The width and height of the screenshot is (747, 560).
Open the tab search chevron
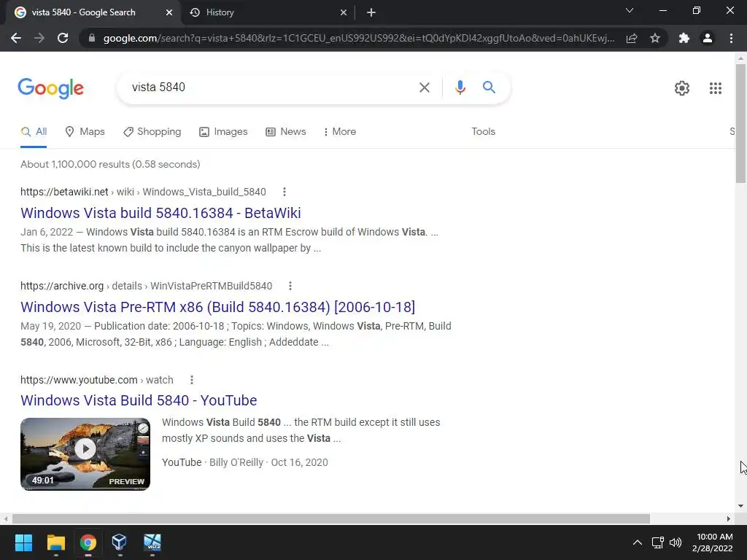click(630, 10)
